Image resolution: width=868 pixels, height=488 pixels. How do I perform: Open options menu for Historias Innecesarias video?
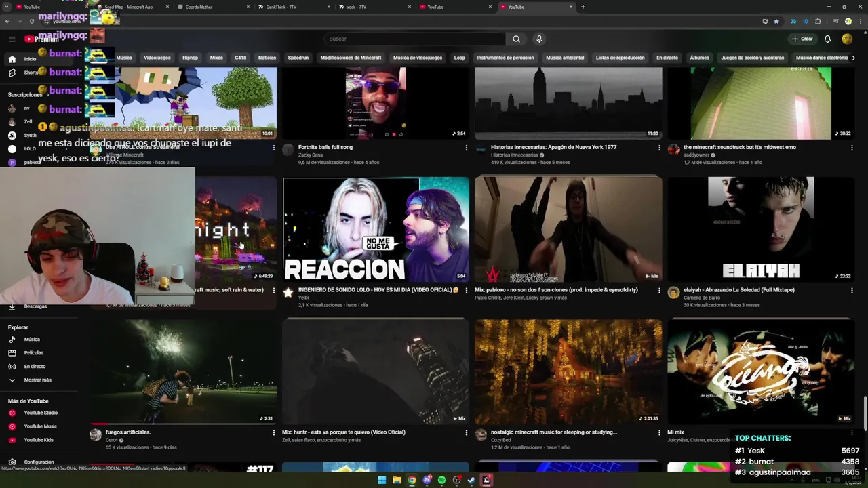coord(658,147)
